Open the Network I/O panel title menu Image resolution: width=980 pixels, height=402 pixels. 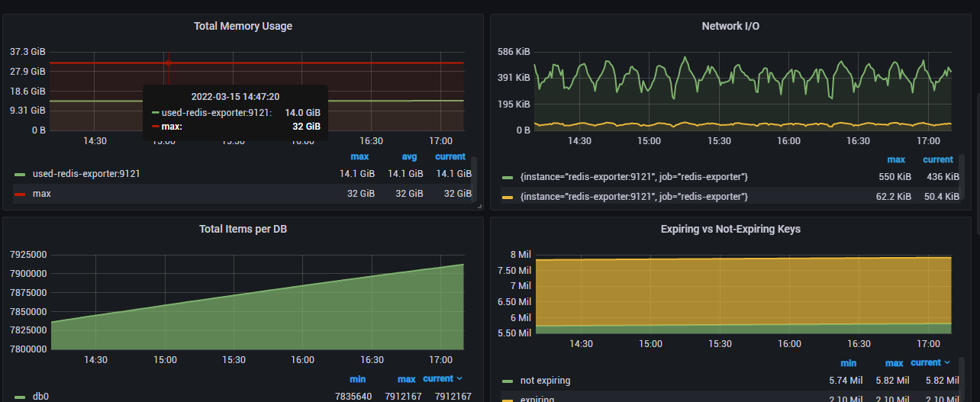(x=730, y=26)
